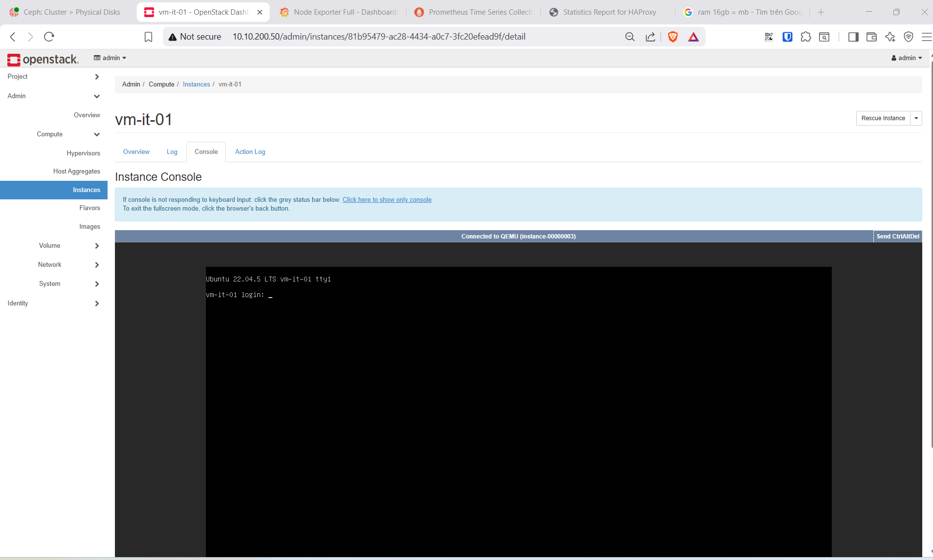This screenshot has width=933, height=560.
Task: Select the Console tab
Action: [x=206, y=152]
